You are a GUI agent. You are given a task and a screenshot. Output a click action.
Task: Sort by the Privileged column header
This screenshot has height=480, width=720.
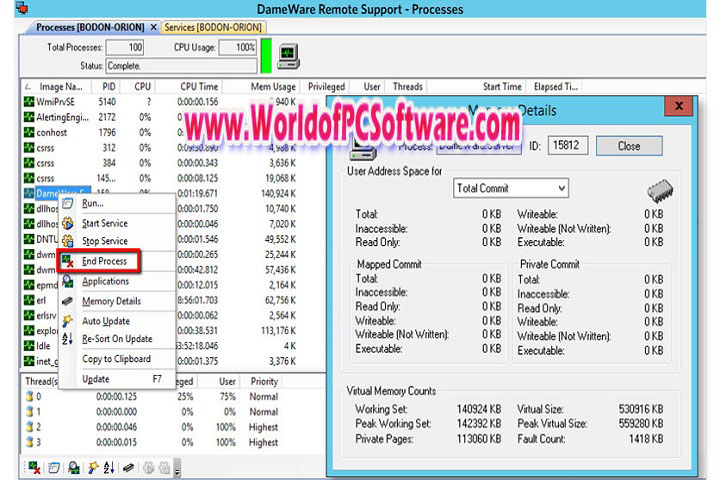(326, 87)
